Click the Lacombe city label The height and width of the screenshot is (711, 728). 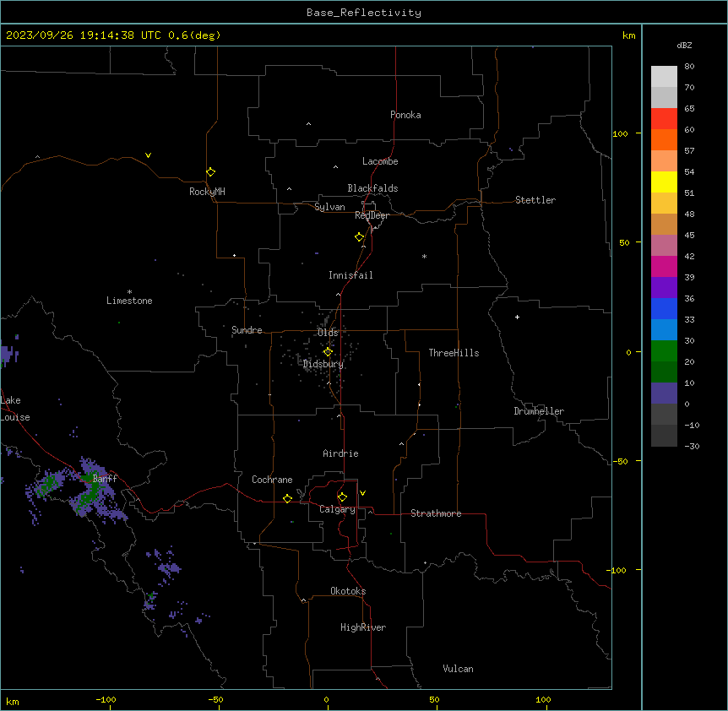coord(380,161)
